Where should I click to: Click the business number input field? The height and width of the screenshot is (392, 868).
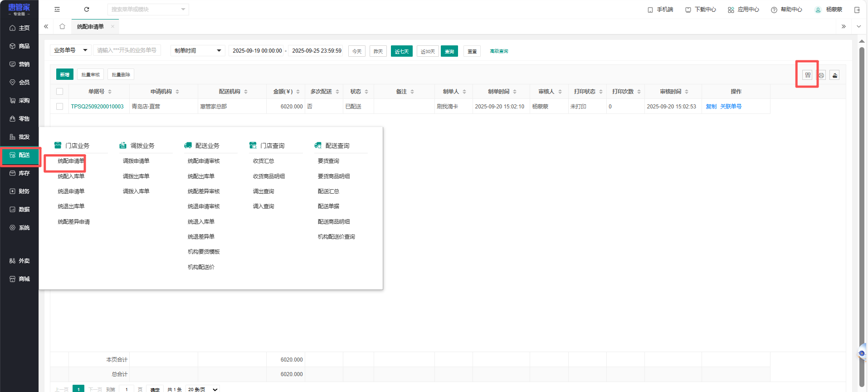[x=127, y=50]
